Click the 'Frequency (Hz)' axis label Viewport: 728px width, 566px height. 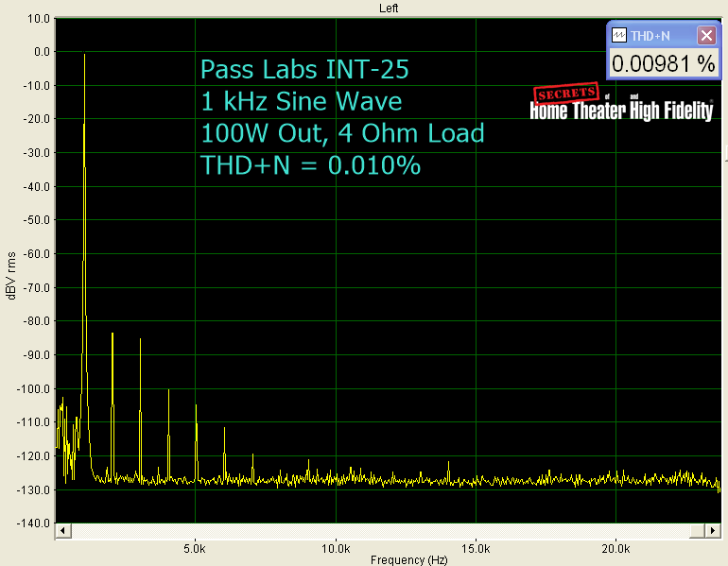pyautogui.click(x=408, y=559)
